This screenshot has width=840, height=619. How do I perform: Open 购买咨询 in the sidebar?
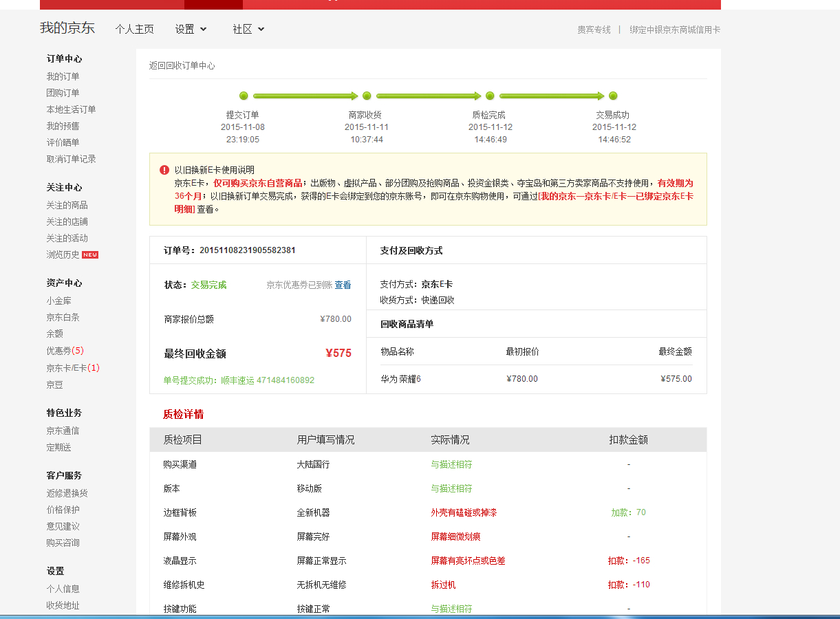(x=63, y=543)
